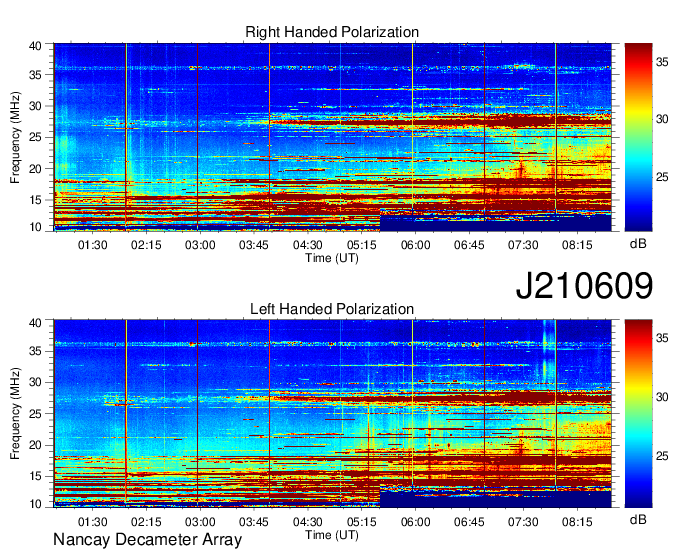Viewport: 680px width, 552px height.
Task: Click upper plot 'Frequency (MHz)' axis label
Action: pos(15,137)
